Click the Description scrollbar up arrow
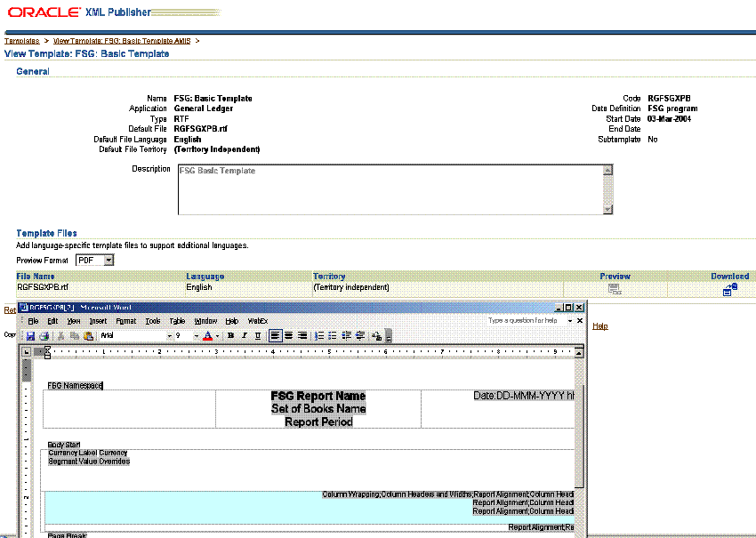Image resolution: width=756 pixels, height=538 pixels. point(608,170)
